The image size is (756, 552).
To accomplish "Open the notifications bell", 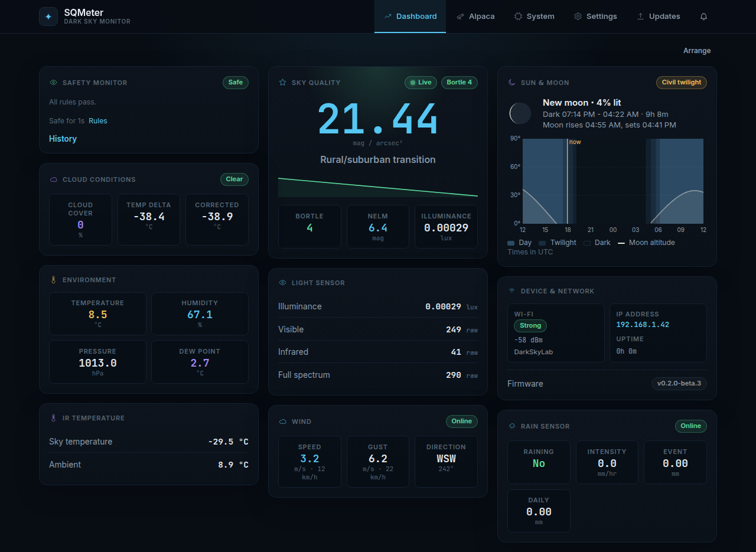I will (703, 17).
